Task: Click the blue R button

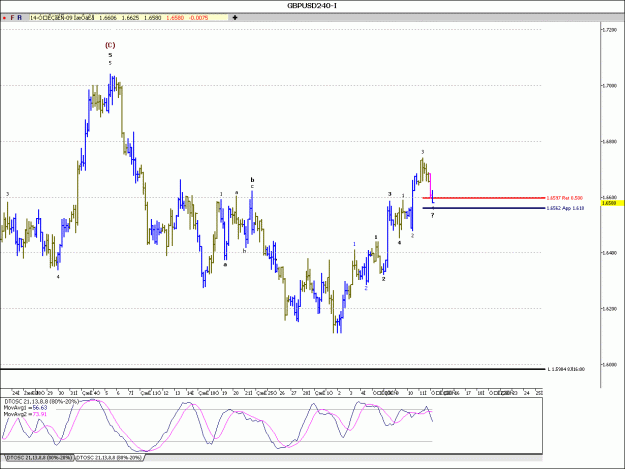Action: pos(20,18)
